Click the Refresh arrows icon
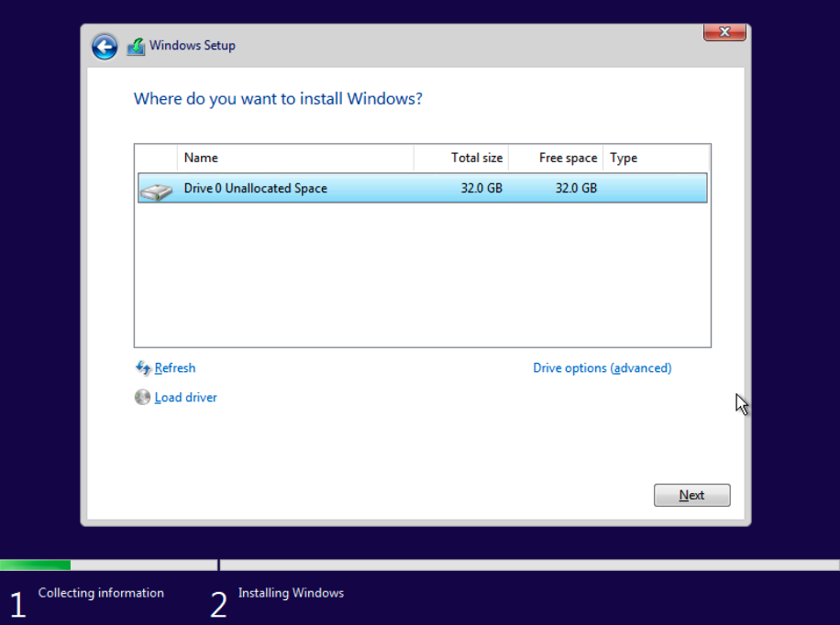 (142, 367)
